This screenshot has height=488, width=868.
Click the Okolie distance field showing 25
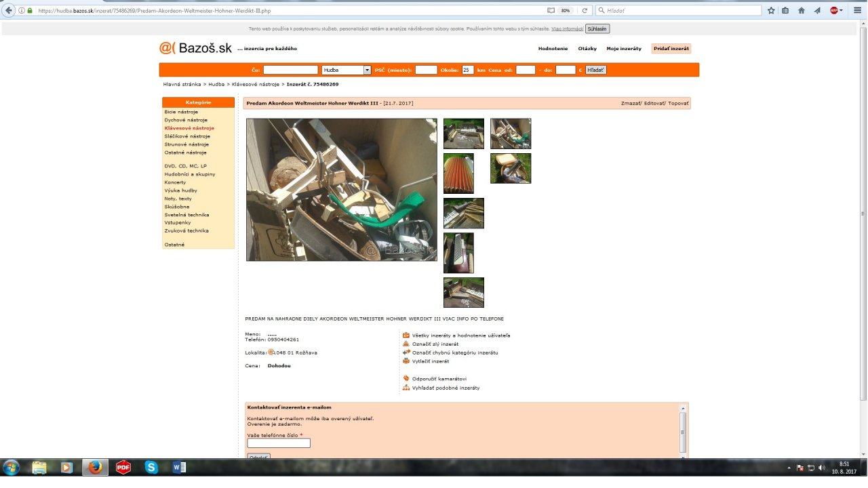tap(467, 70)
